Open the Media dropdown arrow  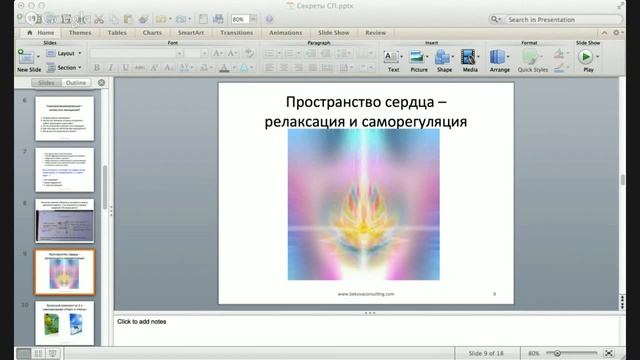pos(478,57)
